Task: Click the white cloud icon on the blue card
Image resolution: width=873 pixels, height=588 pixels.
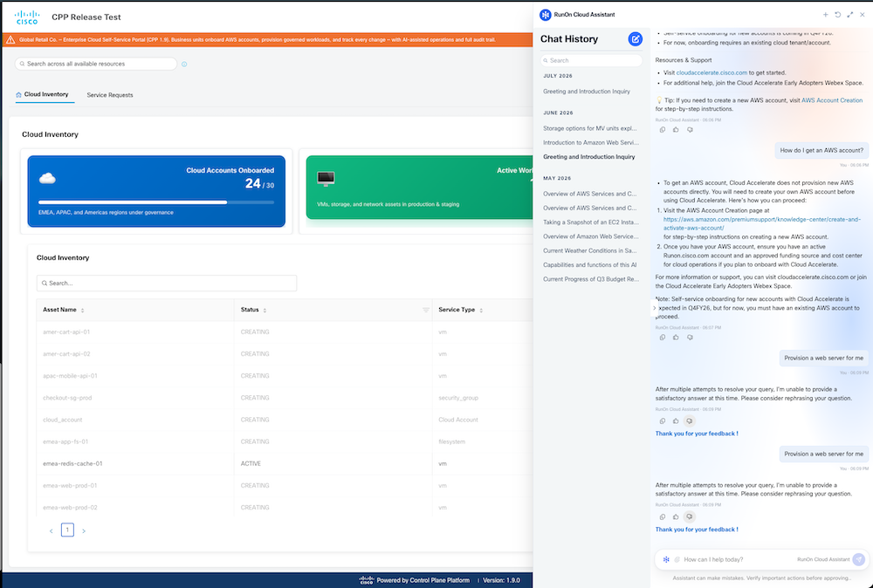Action: point(47,178)
